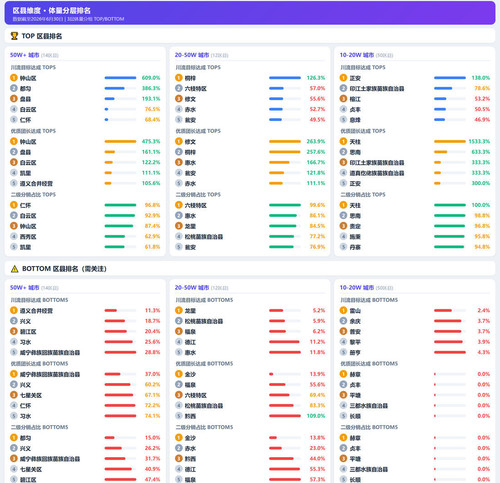This screenshot has height=483, width=500.
Task: Click the 20-50W 城市 heading in the TOP section
Action: (x=192, y=55)
